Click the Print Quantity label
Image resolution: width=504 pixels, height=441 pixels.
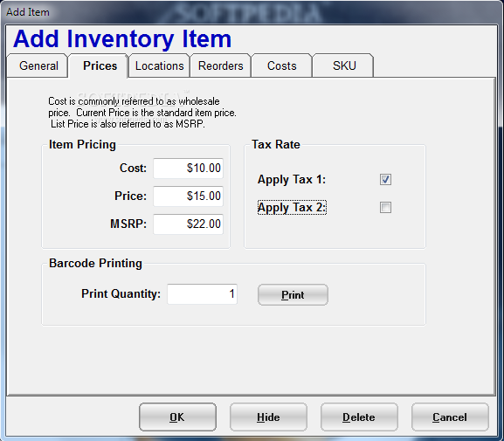[x=121, y=293]
